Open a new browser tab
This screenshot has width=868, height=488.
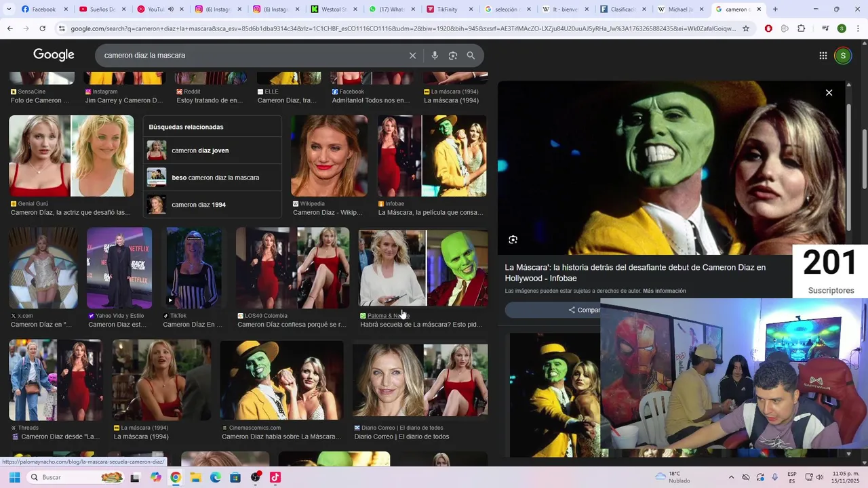pyautogui.click(x=775, y=9)
